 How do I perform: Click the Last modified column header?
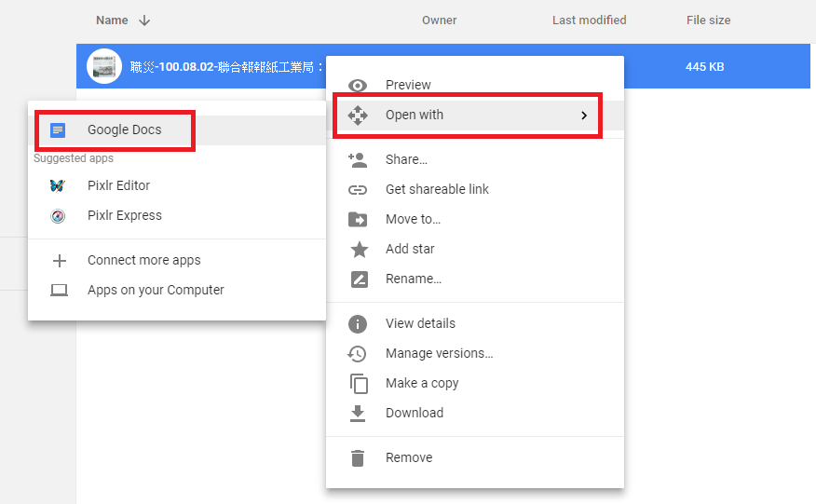click(589, 20)
